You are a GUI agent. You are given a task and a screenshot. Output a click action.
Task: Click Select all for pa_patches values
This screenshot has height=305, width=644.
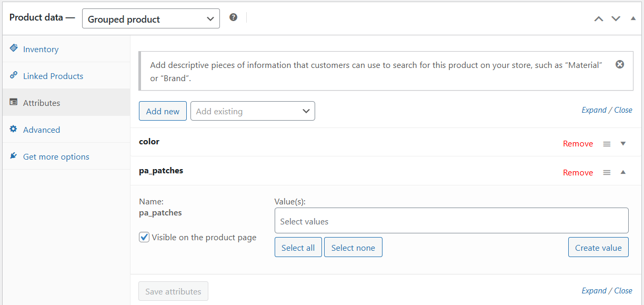(298, 247)
